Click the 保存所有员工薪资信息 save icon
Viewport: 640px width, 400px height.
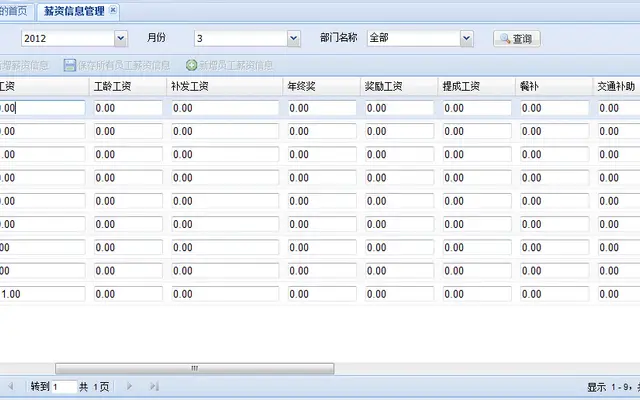click(x=70, y=65)
